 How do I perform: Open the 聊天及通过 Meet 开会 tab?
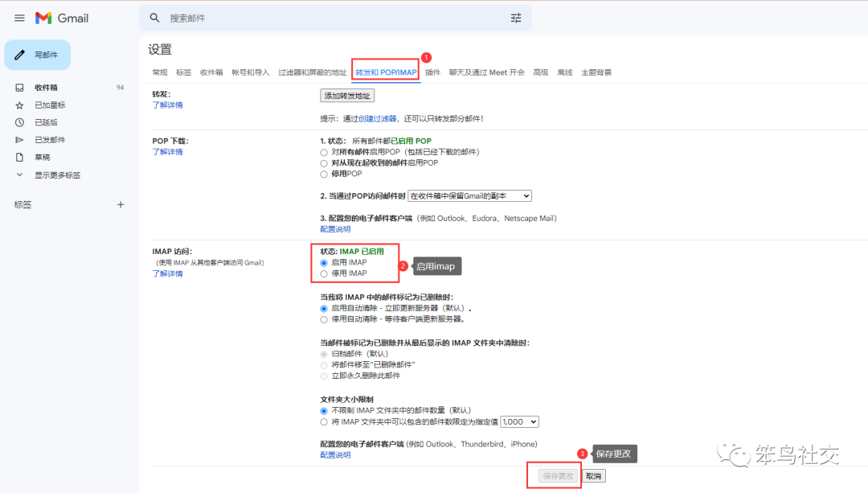(x=486, y=72)
